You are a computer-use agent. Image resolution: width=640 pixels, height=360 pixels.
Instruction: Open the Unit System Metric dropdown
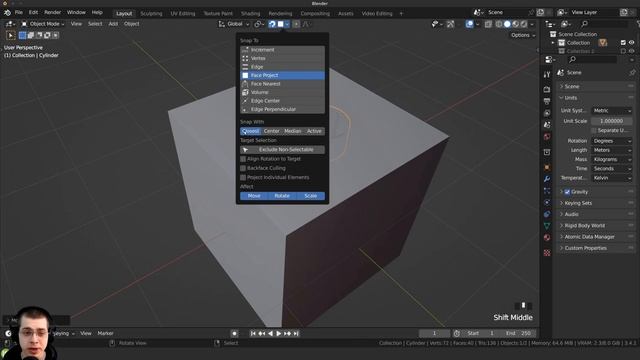[x=612, y=111]
